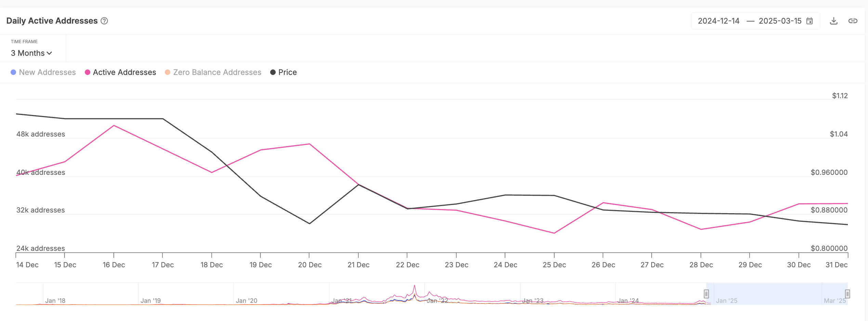The width and height of the screenshot is (868, 321).
Task: Open the calendar date picker icon
Action: point(810,21)
